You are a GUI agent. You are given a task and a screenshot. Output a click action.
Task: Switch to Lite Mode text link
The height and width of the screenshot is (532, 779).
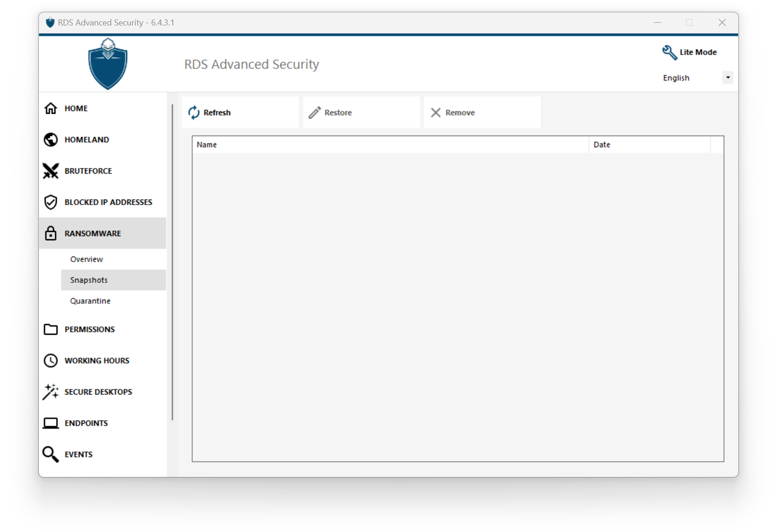point(698,52)
